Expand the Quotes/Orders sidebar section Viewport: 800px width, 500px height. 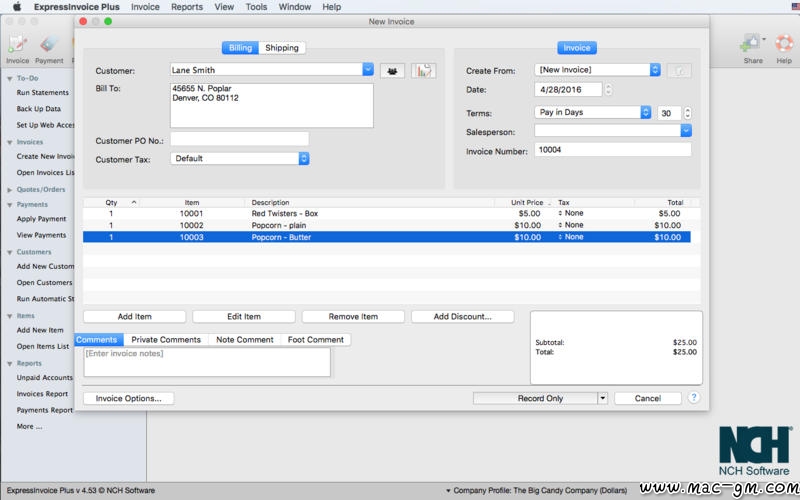coord(10,190)
